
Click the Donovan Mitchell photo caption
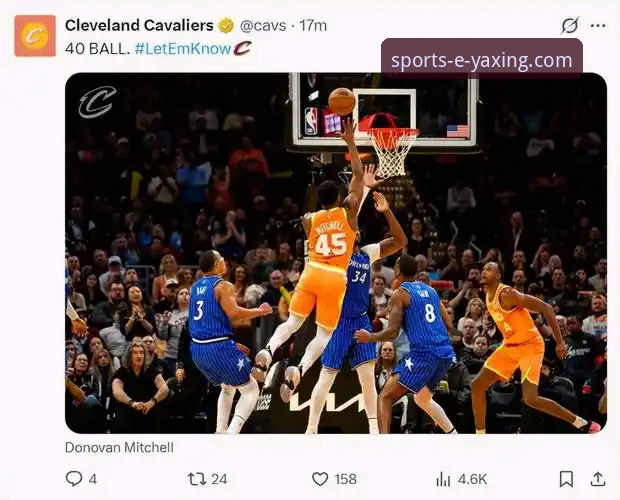[x=119, y=447]
